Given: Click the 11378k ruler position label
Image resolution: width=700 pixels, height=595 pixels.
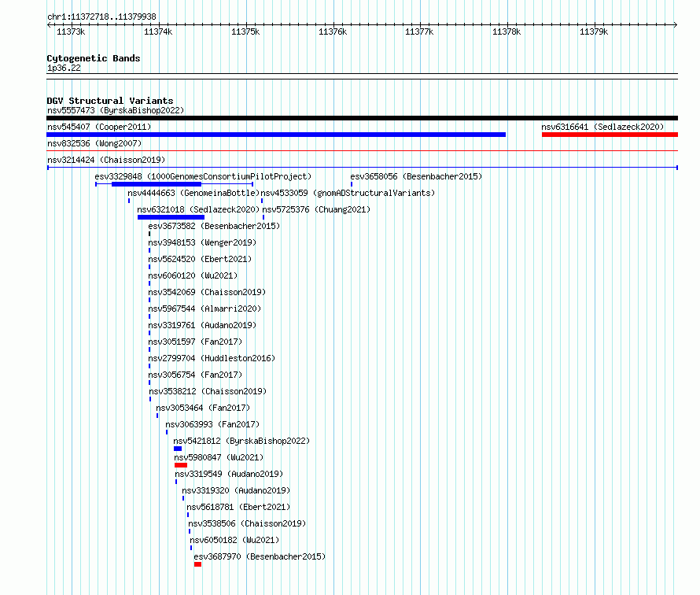Looking at the screenshot, I should (507, 31).
